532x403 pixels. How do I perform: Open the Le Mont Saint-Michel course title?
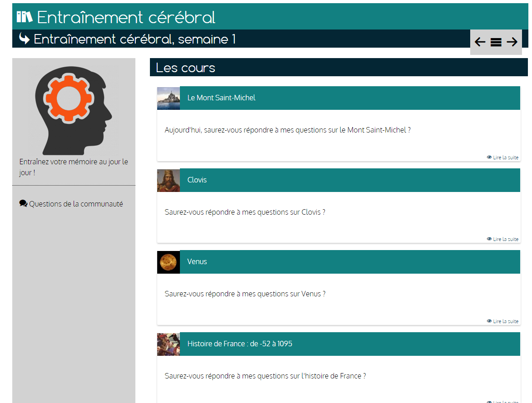click(x=221, y=98)
